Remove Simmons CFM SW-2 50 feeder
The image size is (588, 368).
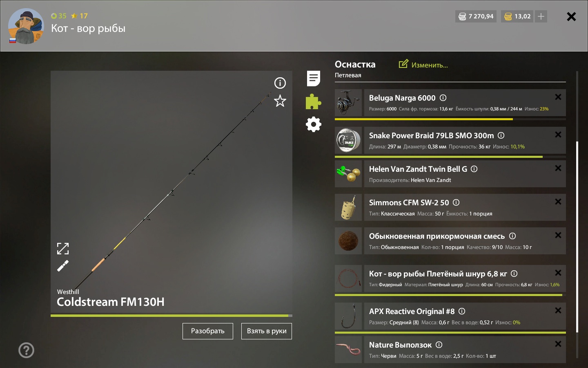[558, 202]
